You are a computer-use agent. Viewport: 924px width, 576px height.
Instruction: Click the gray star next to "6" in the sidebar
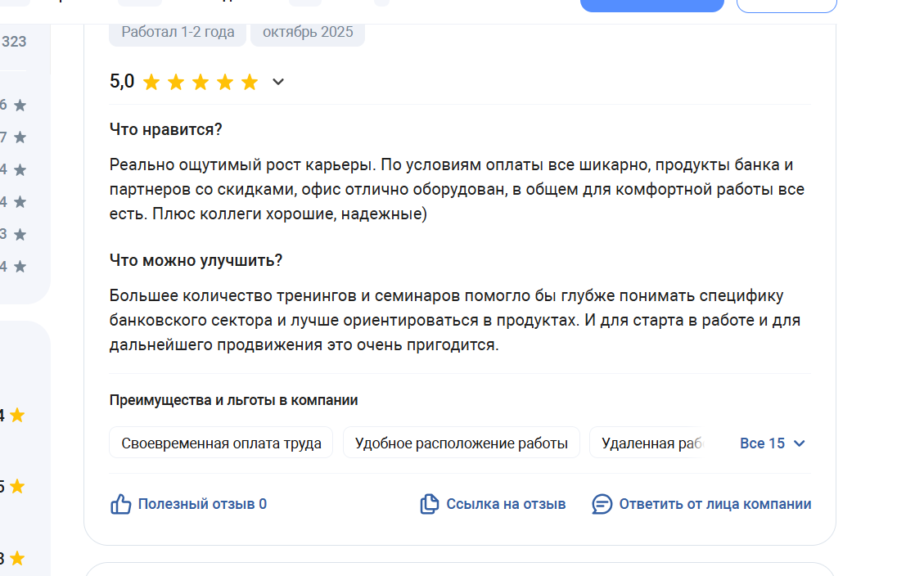20,106
